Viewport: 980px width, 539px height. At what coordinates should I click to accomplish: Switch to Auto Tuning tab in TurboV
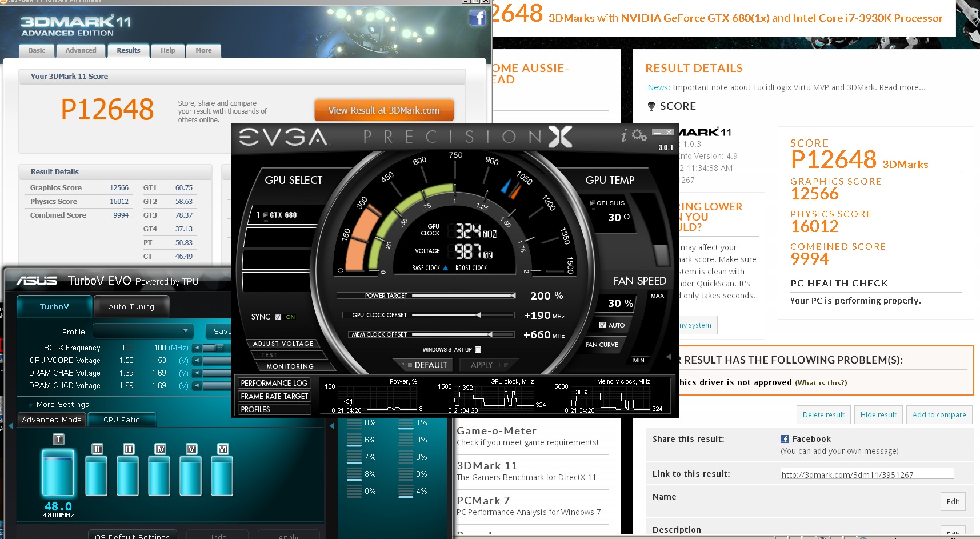[x=131, y=306]
